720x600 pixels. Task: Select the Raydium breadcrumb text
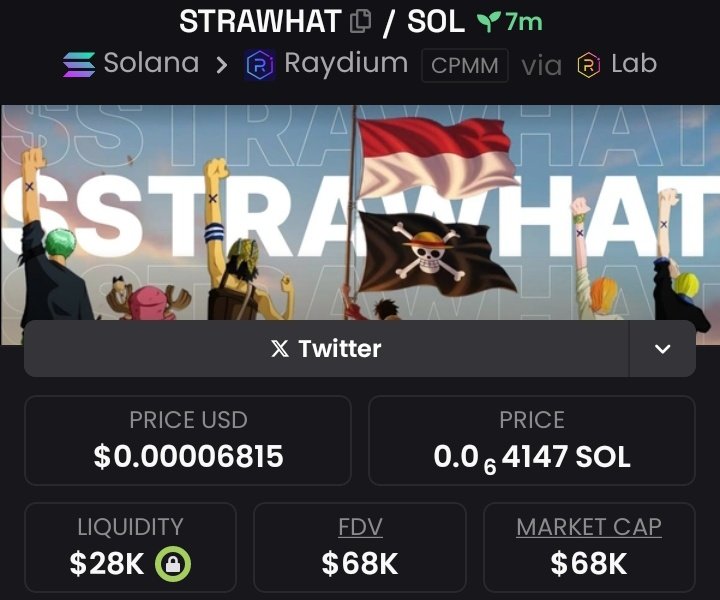coord(346,64)
